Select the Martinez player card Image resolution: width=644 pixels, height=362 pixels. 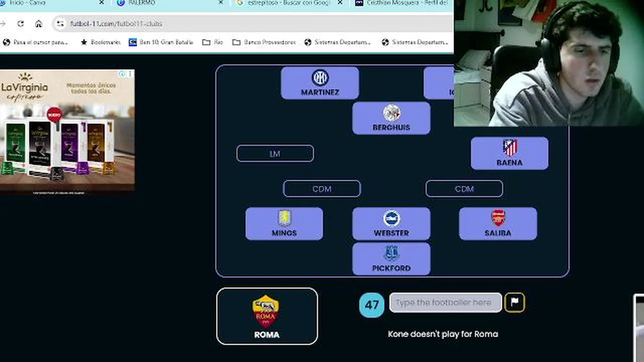pyautogui.click(x=320, y=83)
